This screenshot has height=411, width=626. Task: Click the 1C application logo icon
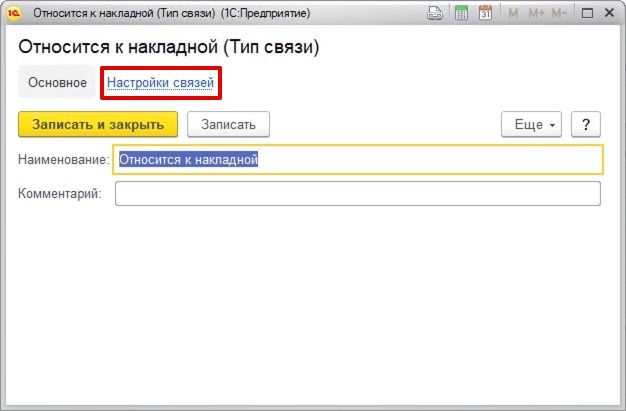point(15,14)
